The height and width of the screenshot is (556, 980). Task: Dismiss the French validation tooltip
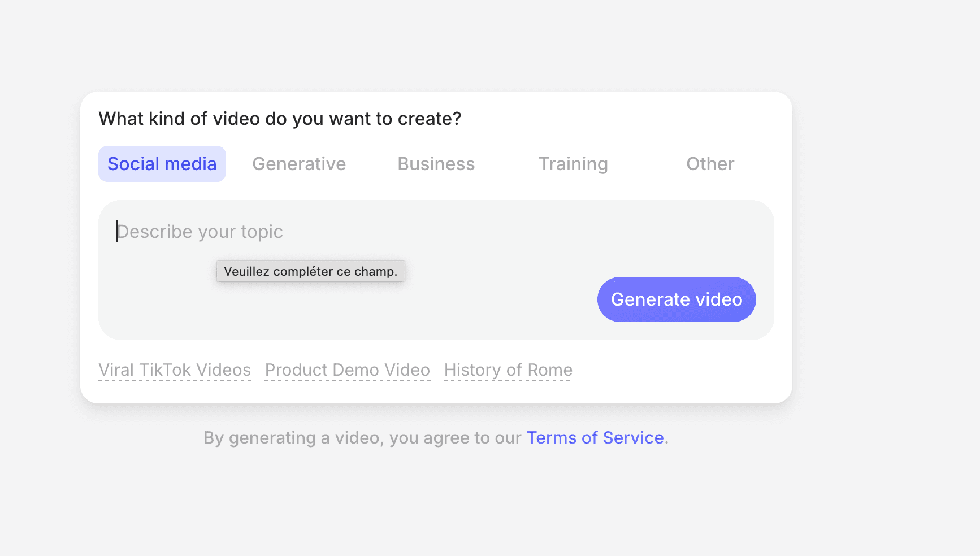click(x=310, y=271)
